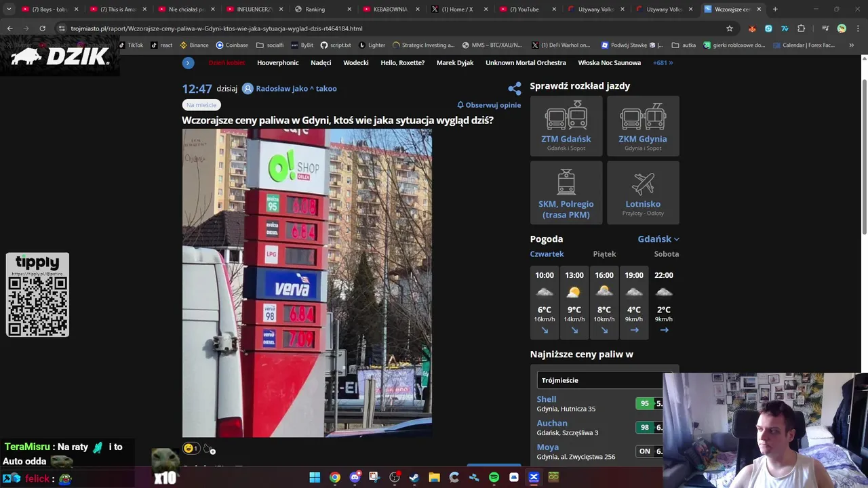The width and height of the screenshot is (868, 488).
Task: Open SKM, Polregio train schedule tile
Action: coord(566,192)
